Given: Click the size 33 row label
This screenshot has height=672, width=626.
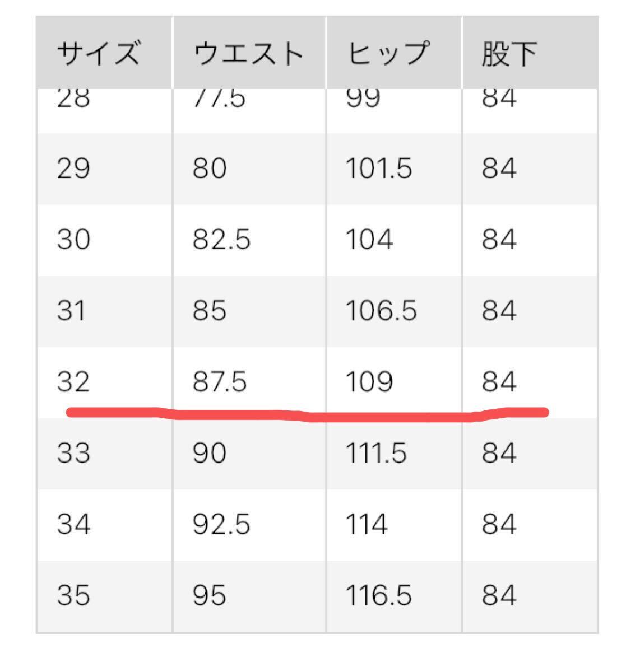Looking at the screenshot, I should point(73,452).
